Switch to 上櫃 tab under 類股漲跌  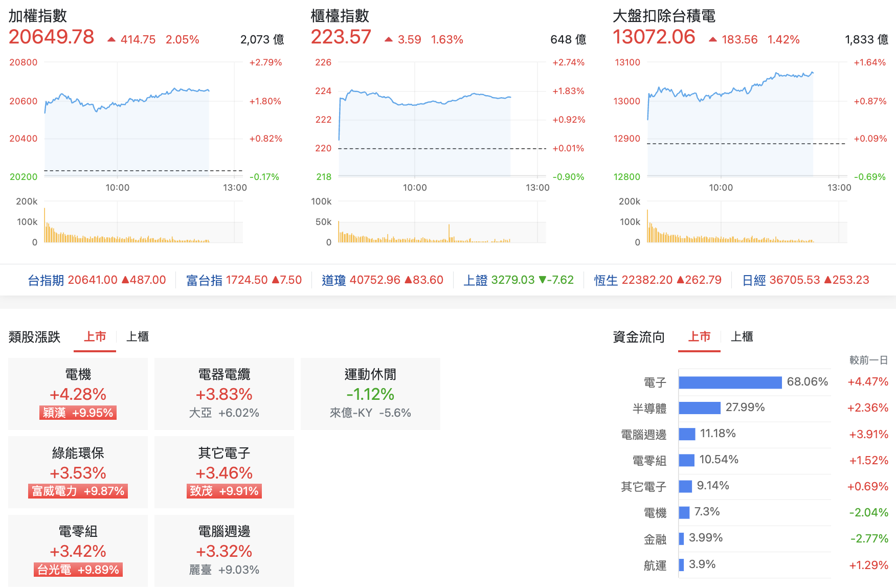click(x=138, y=336)
